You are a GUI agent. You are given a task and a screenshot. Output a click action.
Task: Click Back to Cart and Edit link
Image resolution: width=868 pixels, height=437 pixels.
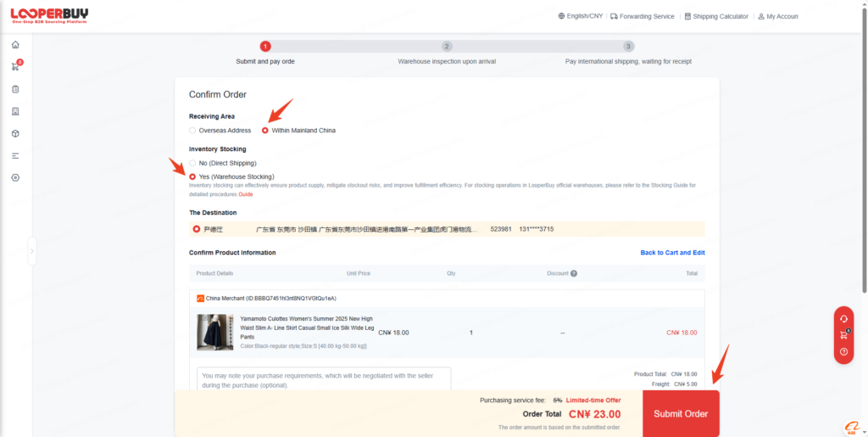(672, 253)
